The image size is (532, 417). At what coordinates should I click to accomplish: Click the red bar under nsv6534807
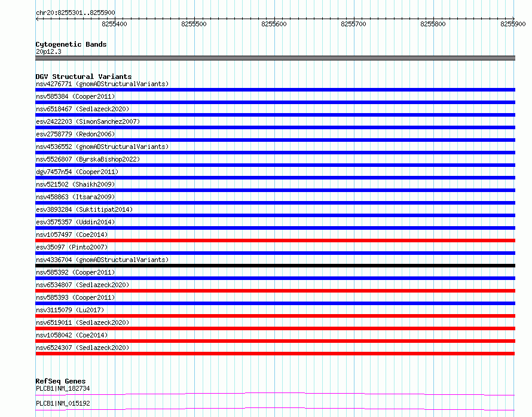pyautogui.click(x=275, y=291)
